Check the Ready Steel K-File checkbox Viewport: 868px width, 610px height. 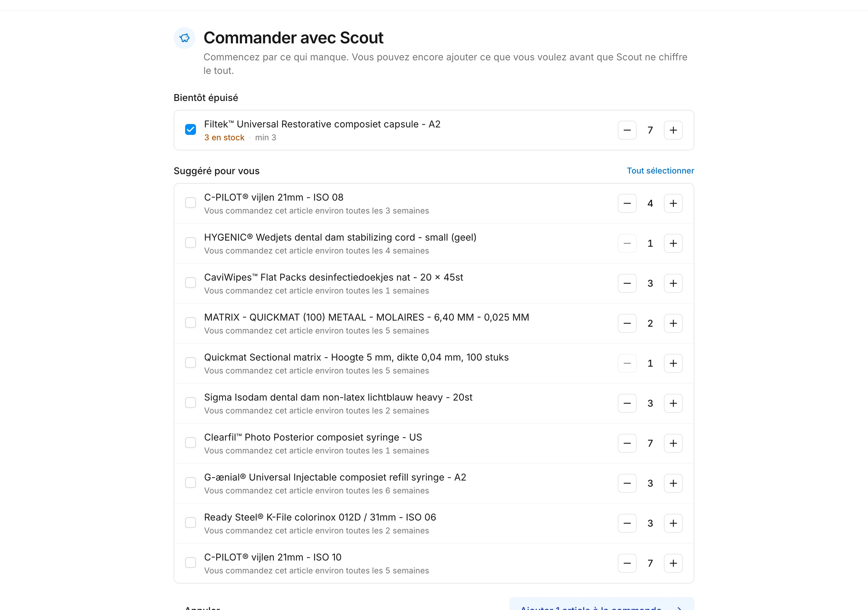coord(191,523)
